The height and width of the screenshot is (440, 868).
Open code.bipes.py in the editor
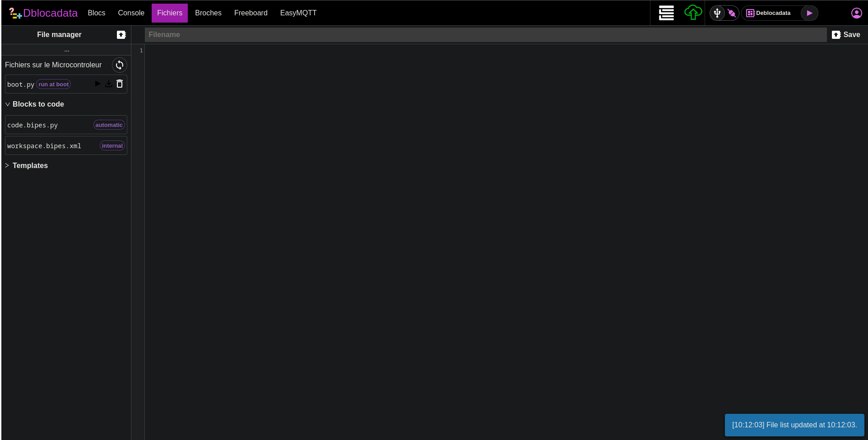pos(32,125)
